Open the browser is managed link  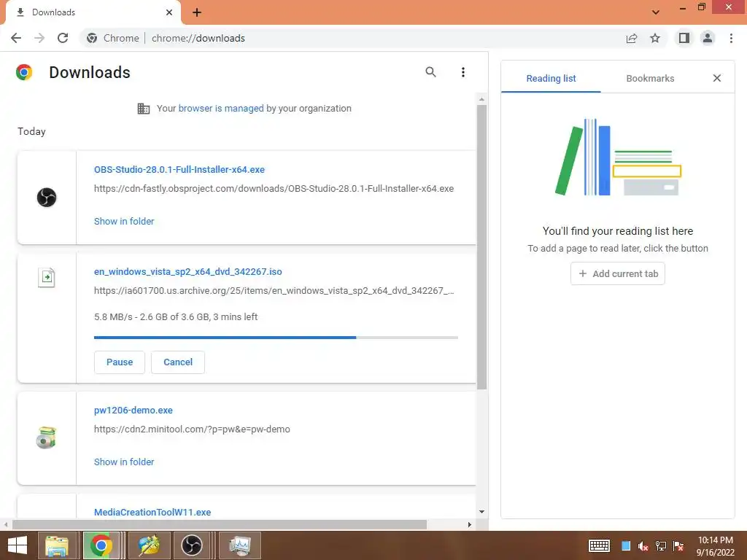(x=220, y=109)
